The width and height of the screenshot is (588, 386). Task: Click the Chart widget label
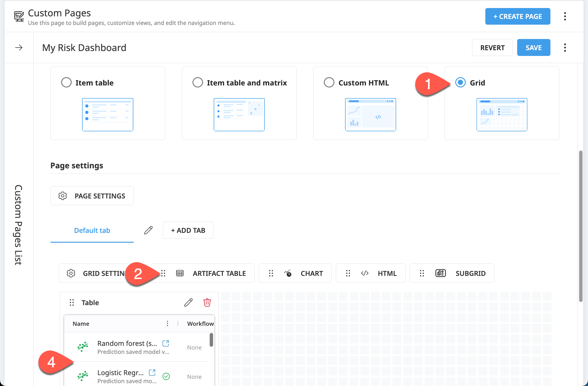click(312, 274)
